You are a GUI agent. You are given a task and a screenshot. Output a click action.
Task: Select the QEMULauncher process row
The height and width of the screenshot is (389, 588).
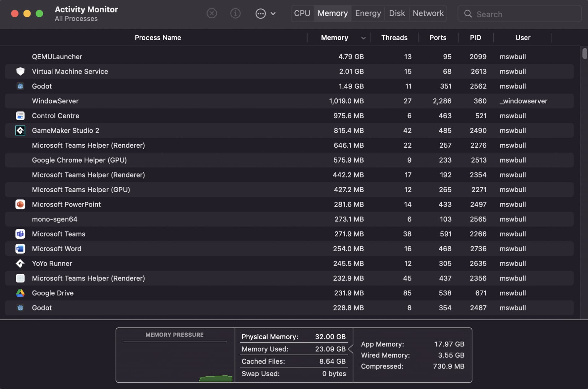tap(289, 57)
